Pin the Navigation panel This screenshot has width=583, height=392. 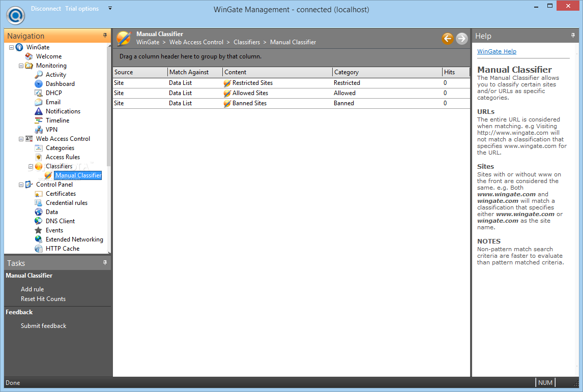105,35
